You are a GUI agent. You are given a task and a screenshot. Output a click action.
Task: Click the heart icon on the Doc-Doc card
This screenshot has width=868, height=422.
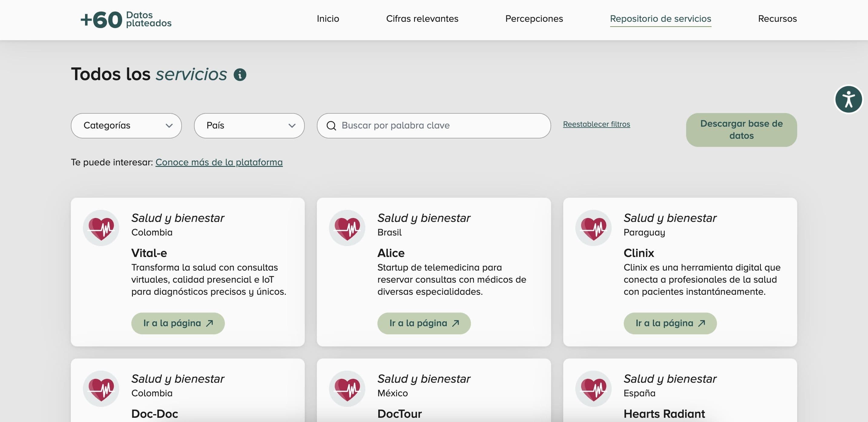(101, 389)
